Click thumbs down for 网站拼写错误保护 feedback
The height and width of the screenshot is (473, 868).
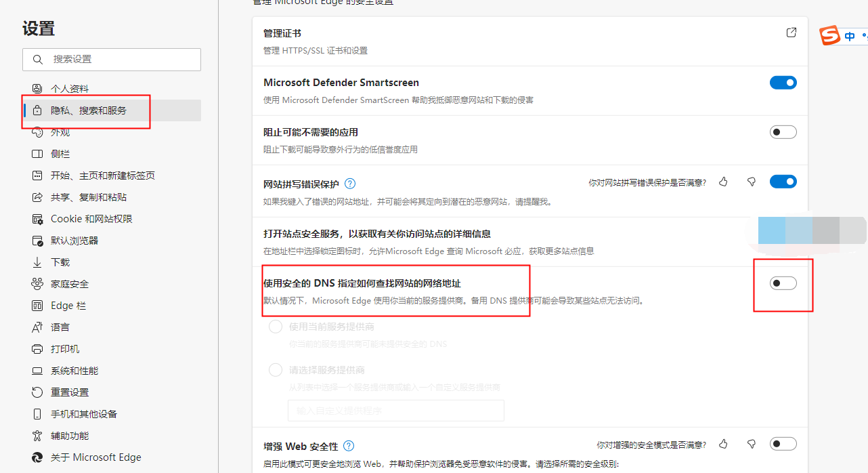click(x=751, y=182)
